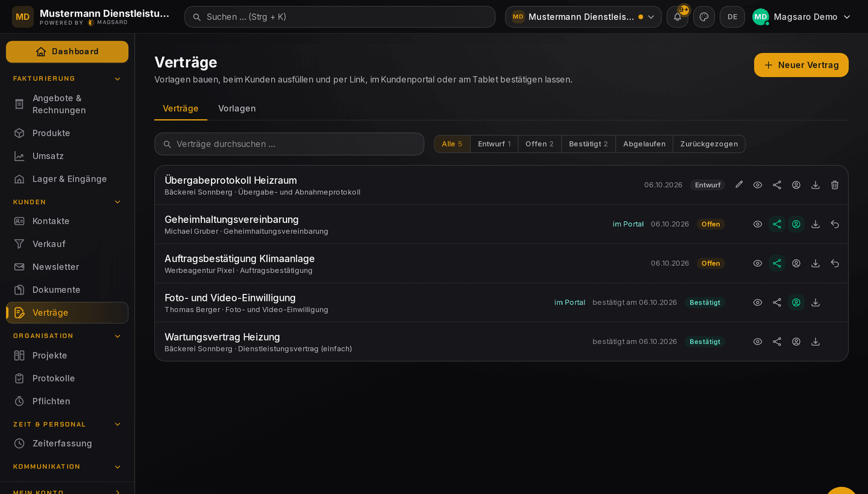Screen dimensions: 868x494
Task: Toggle portal access for Wartungsvertrag Heizung
Action: tap(796, 342)
